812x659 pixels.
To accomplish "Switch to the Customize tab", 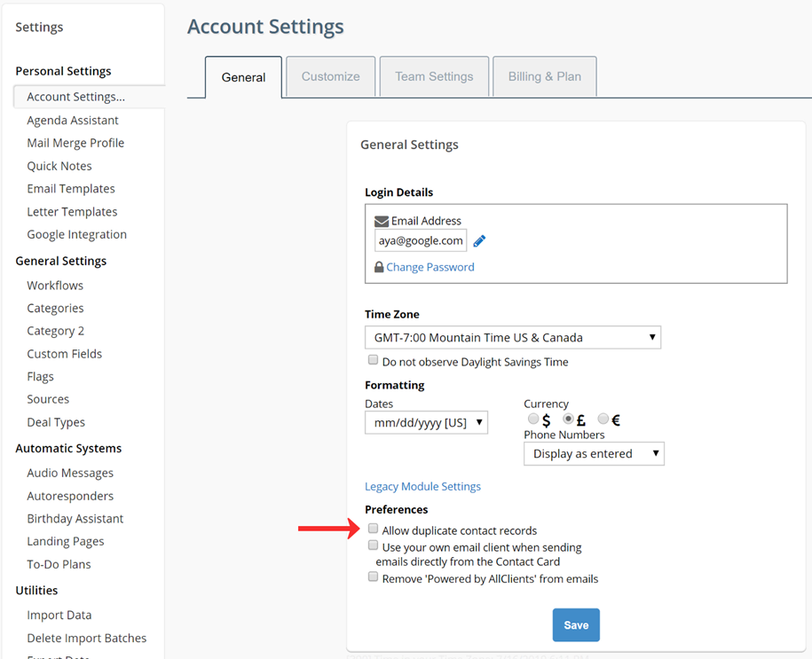I will coord(330,76).
